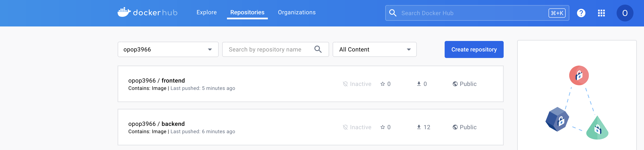Click the magnifier icon in header search

coord(393,13)
